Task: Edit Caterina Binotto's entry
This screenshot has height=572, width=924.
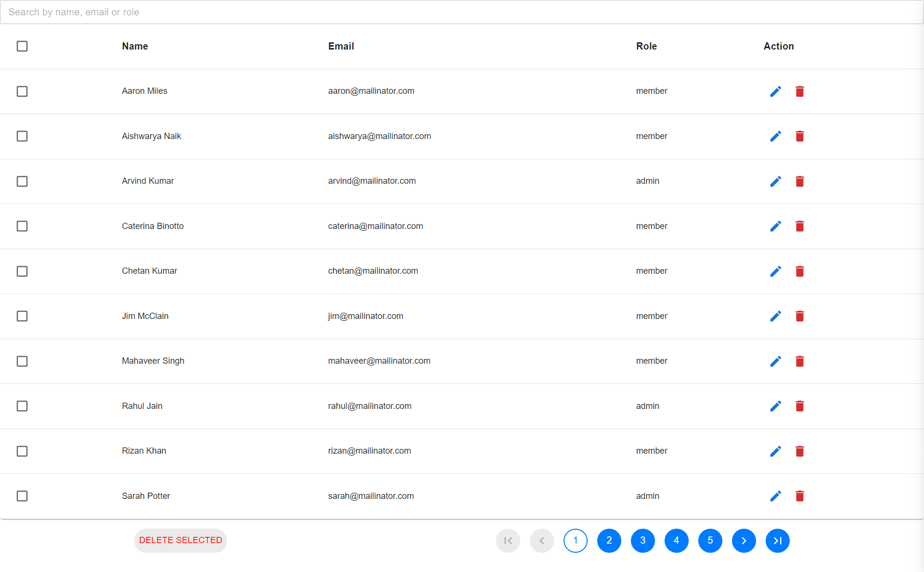Action: [775, 226]
